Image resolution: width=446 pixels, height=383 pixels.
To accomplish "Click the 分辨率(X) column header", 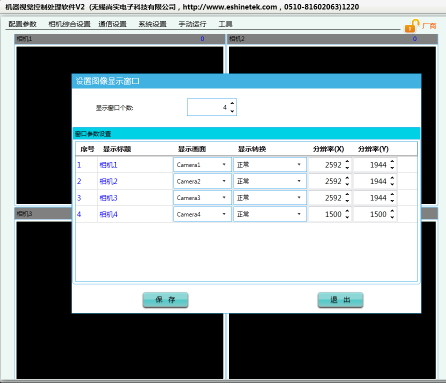I will (x=329, y=149).
